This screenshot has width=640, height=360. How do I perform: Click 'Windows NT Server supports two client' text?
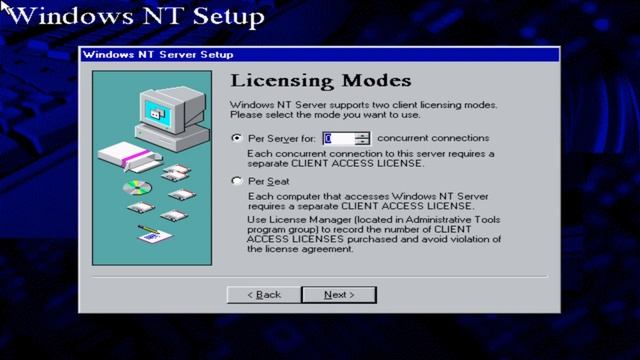coord(363,110)
